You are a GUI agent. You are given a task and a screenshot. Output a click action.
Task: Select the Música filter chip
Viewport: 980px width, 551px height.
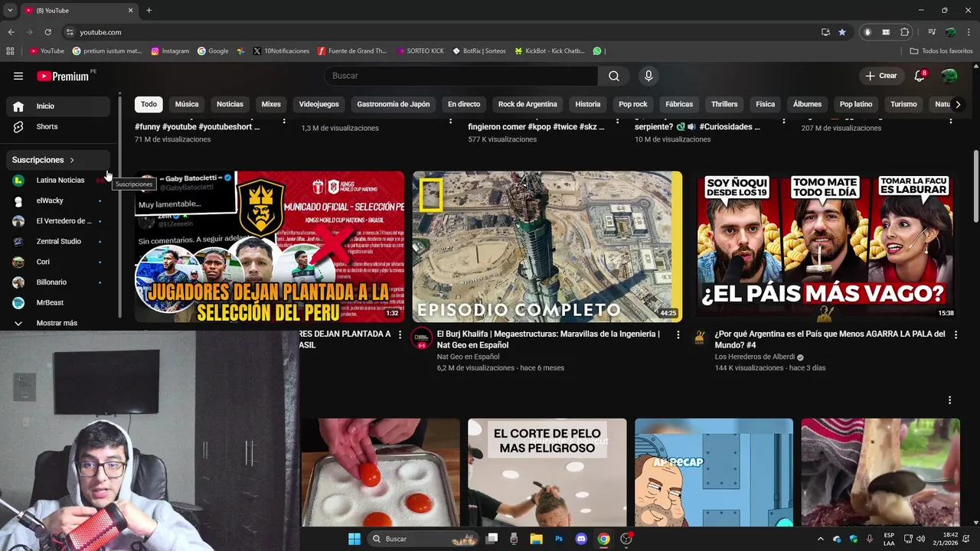coord(187,104)
